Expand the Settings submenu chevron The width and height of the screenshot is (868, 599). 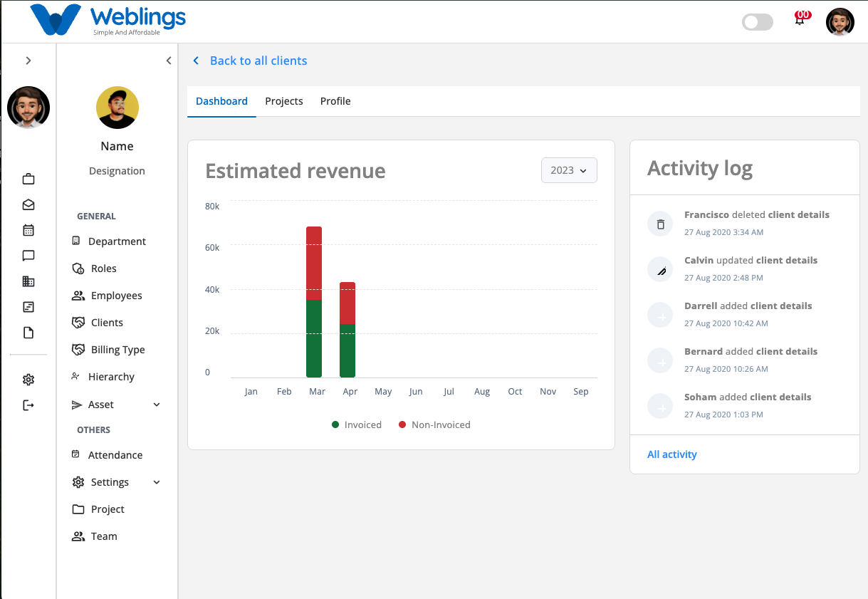pyautogui.click(x=157, y=482)
